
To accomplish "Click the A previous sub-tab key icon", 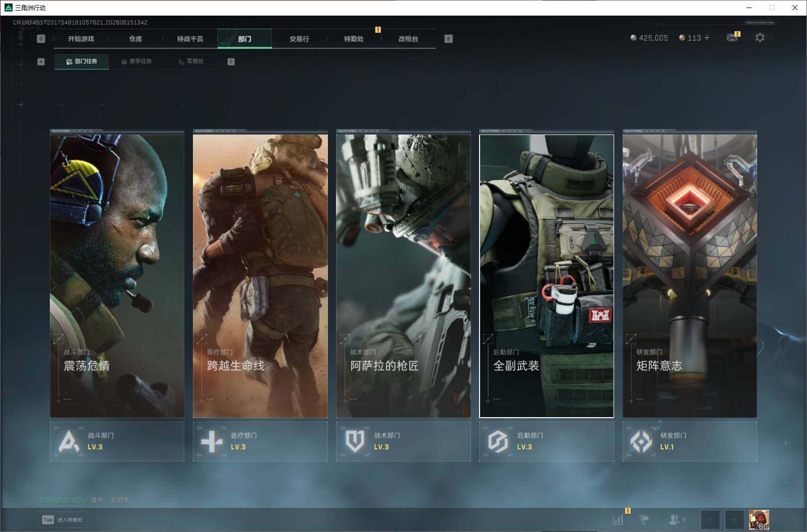I will point(41,61).
